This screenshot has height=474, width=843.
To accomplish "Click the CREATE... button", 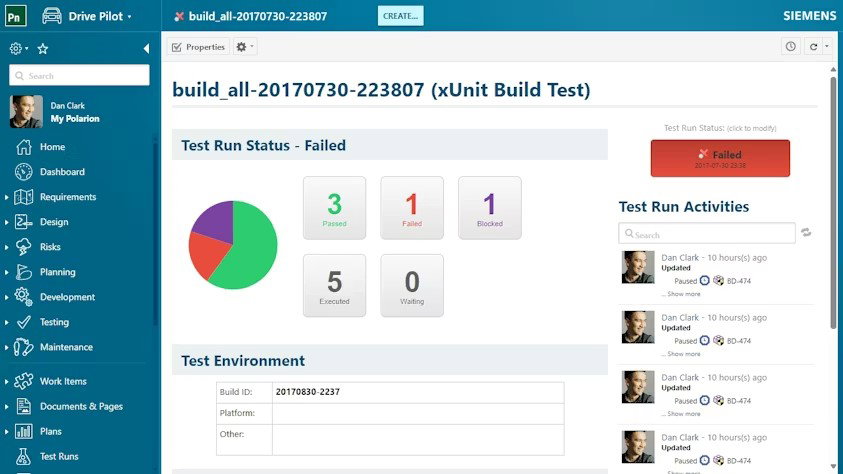I will (x=401, y=16).
